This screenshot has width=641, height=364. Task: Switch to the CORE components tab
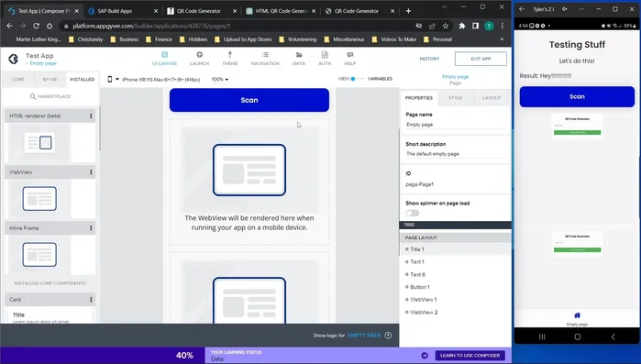(18, 79)
